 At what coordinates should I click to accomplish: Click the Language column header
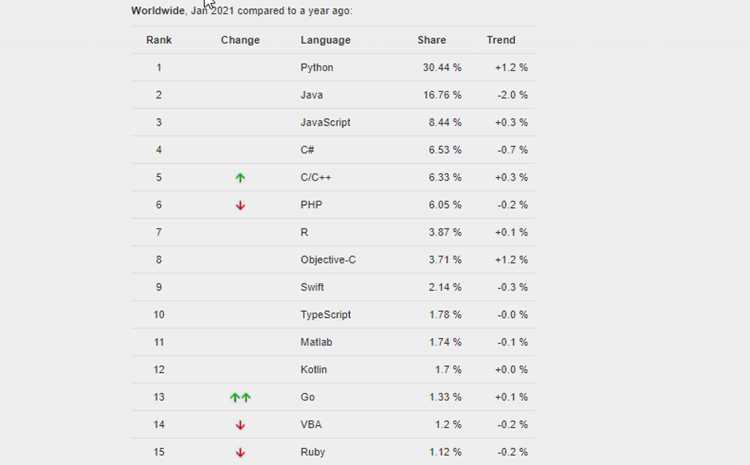point(325,40)
